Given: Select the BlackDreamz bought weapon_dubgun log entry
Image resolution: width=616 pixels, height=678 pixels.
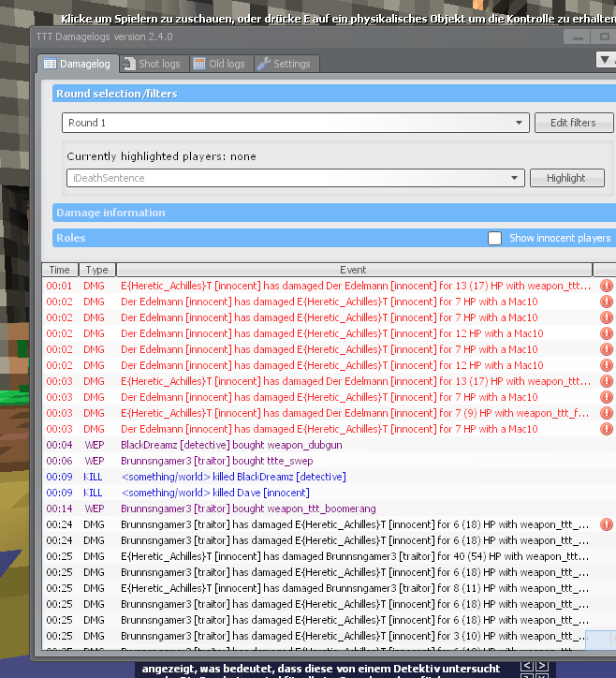Looking at the screenshot, I should pos(231,445).
